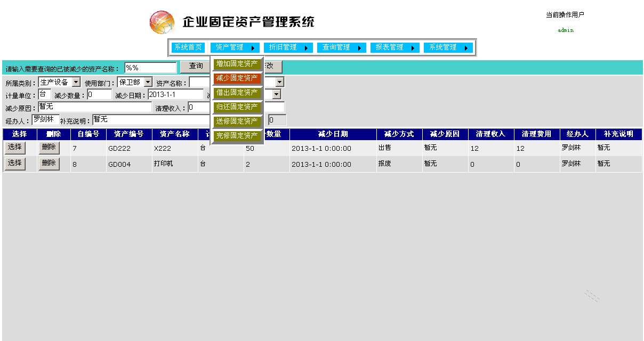Select 增加固定资产 from the submenu

pyautogui.click(x=237, y=64)
